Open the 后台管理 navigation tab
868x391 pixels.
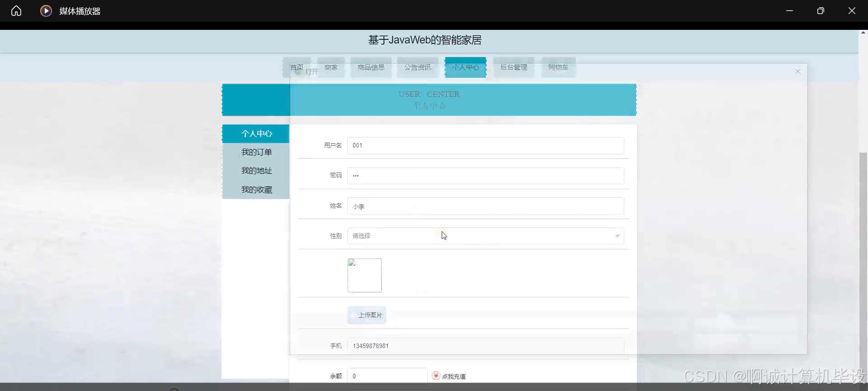(514, 67)
